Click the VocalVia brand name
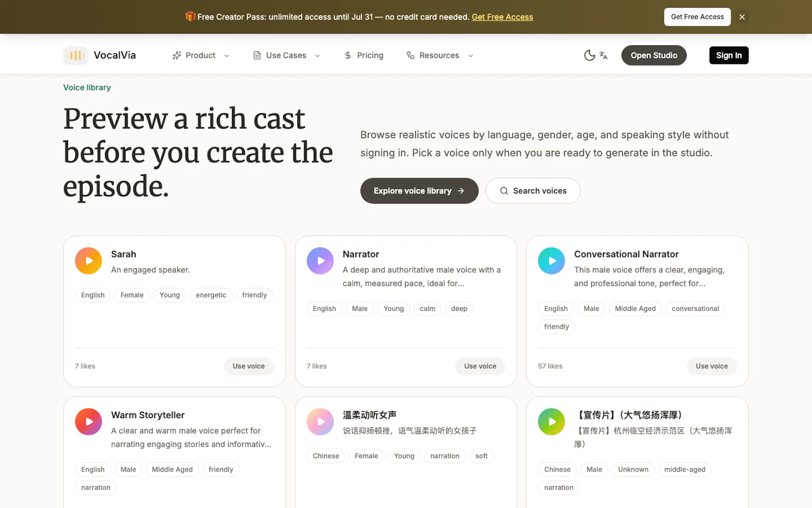The image size is (812, 508). (115, 55)
